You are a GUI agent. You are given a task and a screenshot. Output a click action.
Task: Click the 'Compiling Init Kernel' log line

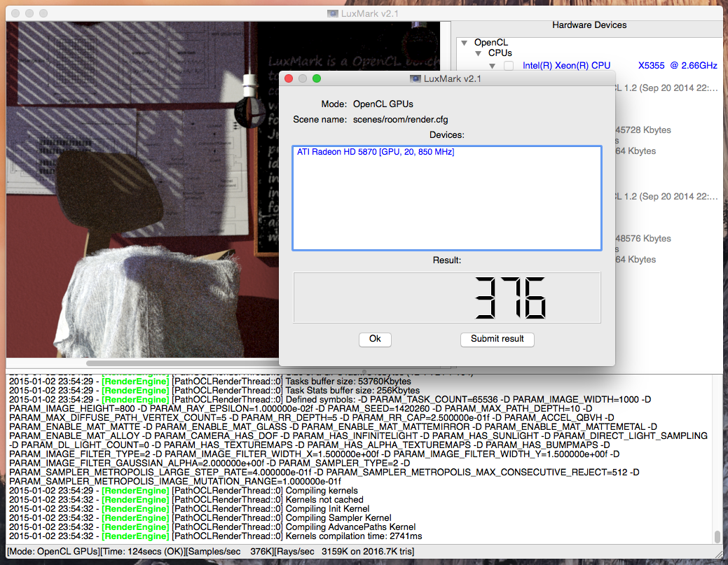(x=189, y=509)
